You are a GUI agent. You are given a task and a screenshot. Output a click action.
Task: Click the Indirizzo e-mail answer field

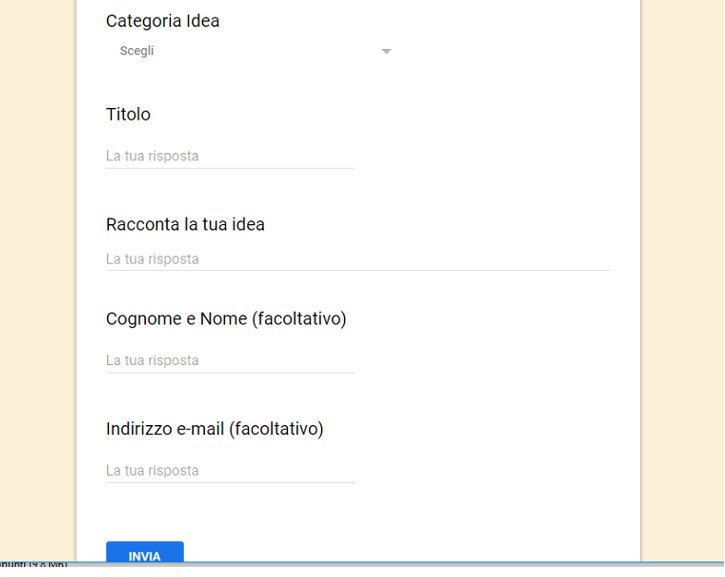[x=229, y=470]
